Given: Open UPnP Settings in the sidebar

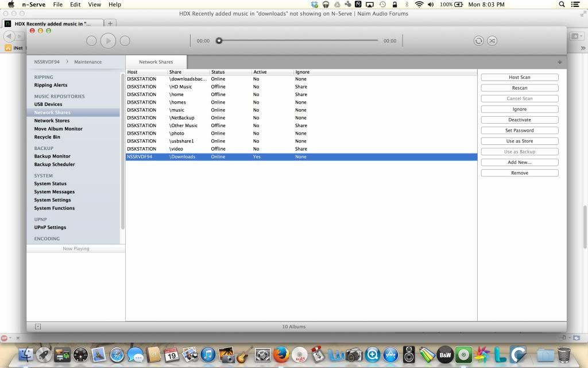Looking at the screenshot, I should point(50,228).
